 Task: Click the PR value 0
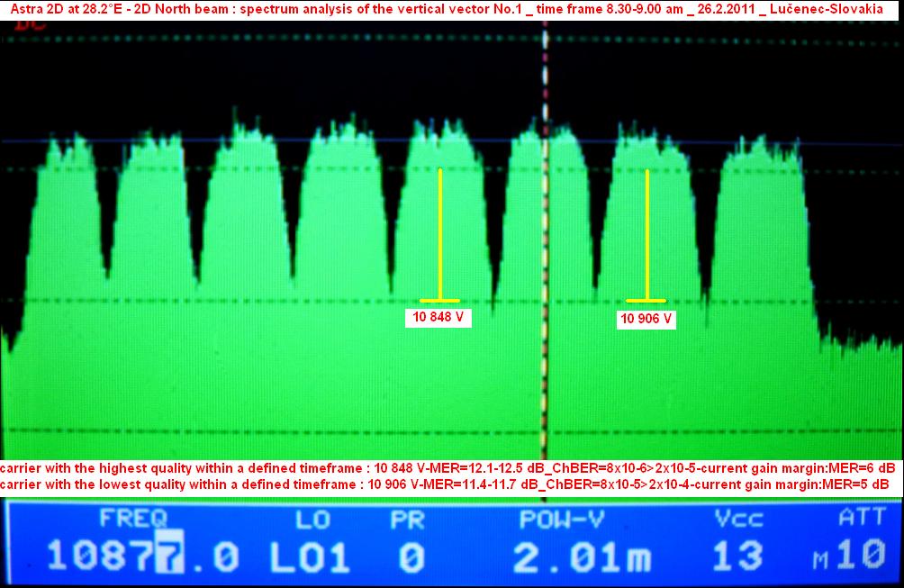411,558
